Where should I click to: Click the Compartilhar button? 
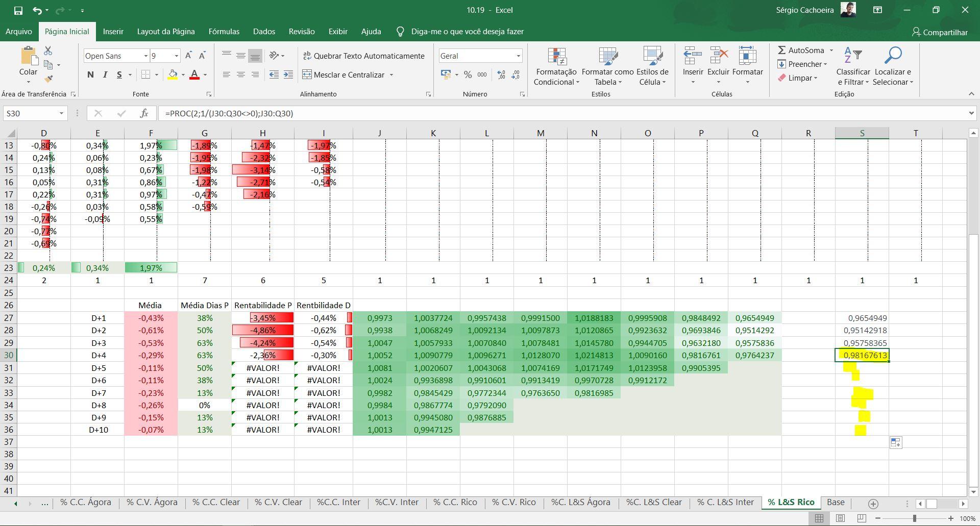(940, 32)
